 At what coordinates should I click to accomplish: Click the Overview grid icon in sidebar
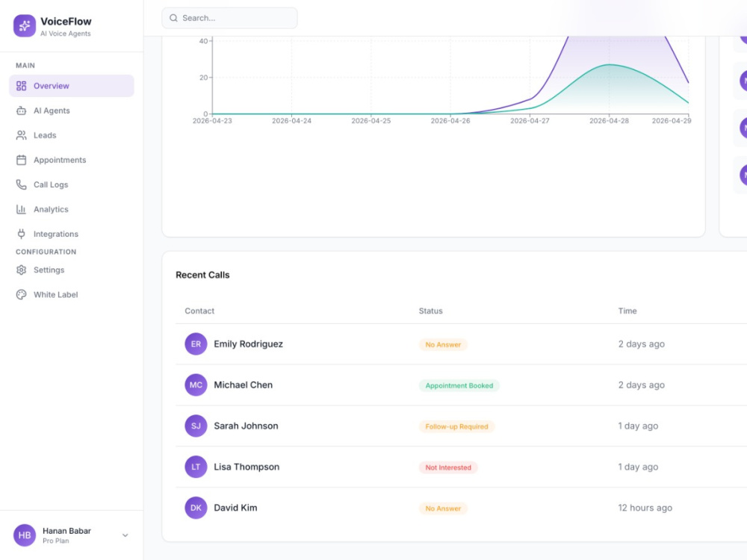pos(21,86)
